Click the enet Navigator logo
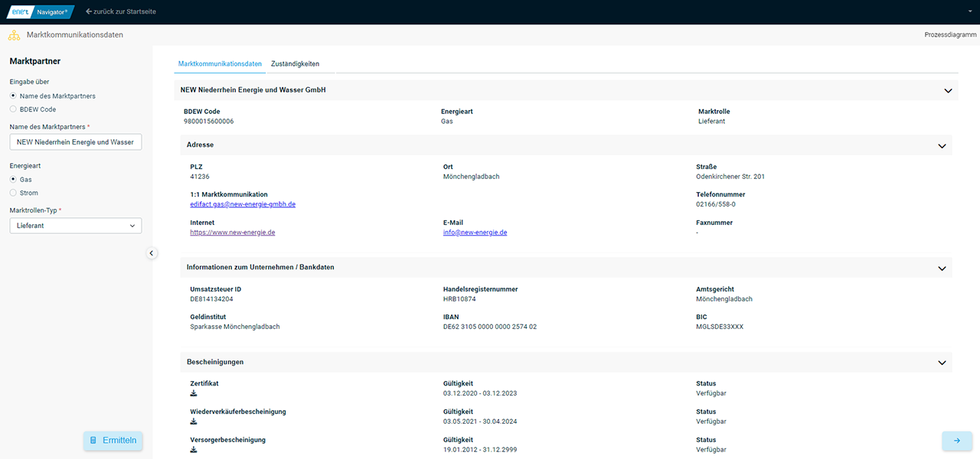 click(x=41, y=11)
